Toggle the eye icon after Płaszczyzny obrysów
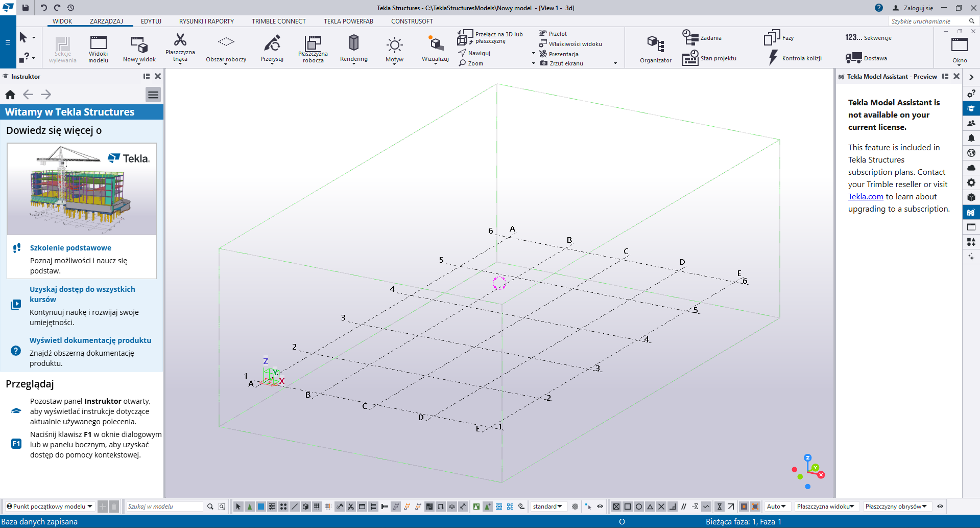 (940, 507)
